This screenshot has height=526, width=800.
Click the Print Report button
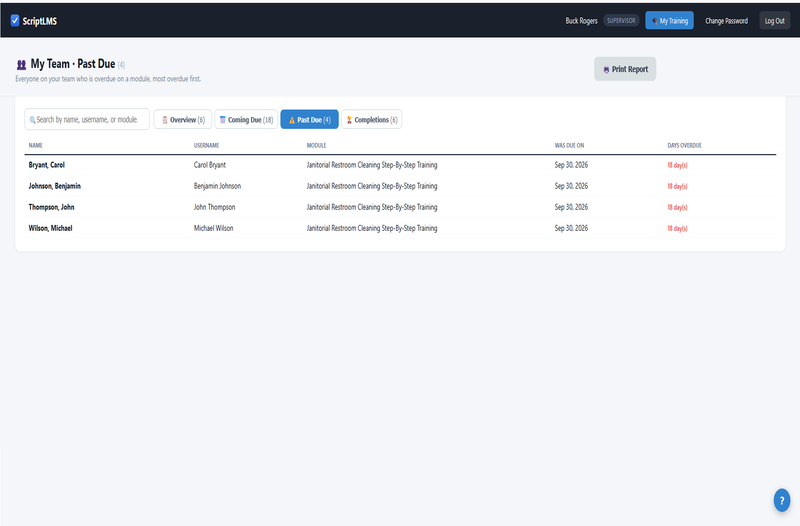[x=625, y=69]
